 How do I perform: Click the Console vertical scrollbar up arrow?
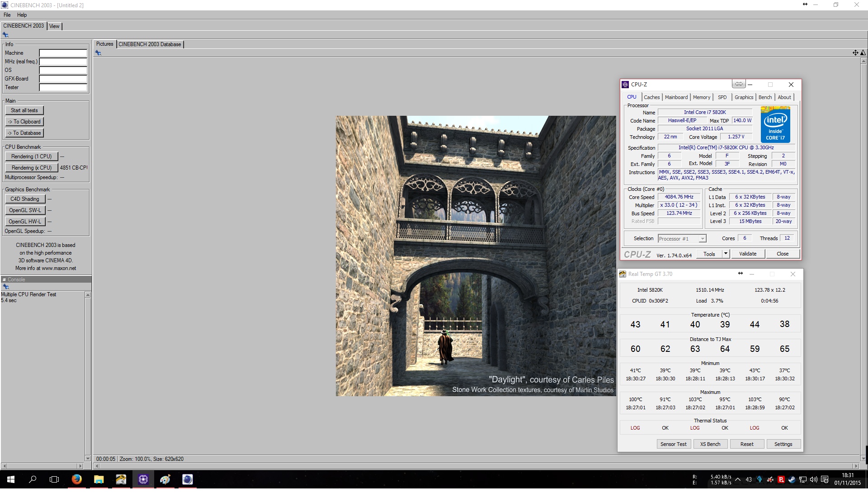pyautogui.click(x=88, y=295)
